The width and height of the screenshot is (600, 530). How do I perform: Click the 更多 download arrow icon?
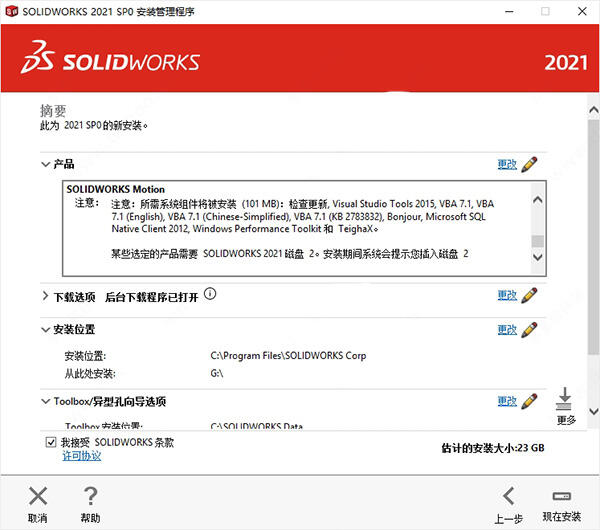click(x=564, y=399)
